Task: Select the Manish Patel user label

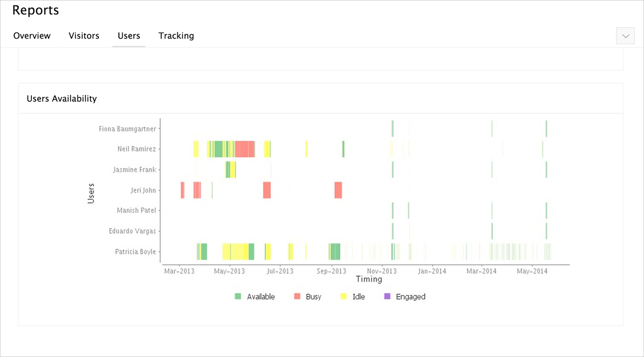Action: 137,210
